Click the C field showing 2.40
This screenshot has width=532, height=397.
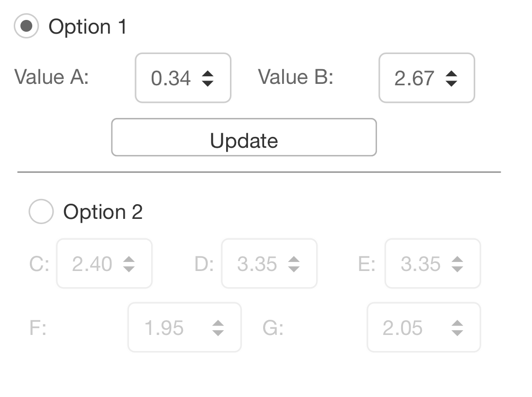point(92,264)
